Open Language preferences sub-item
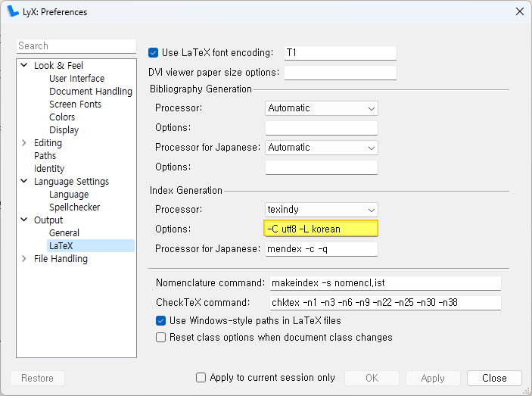 (x=69, y=195)
